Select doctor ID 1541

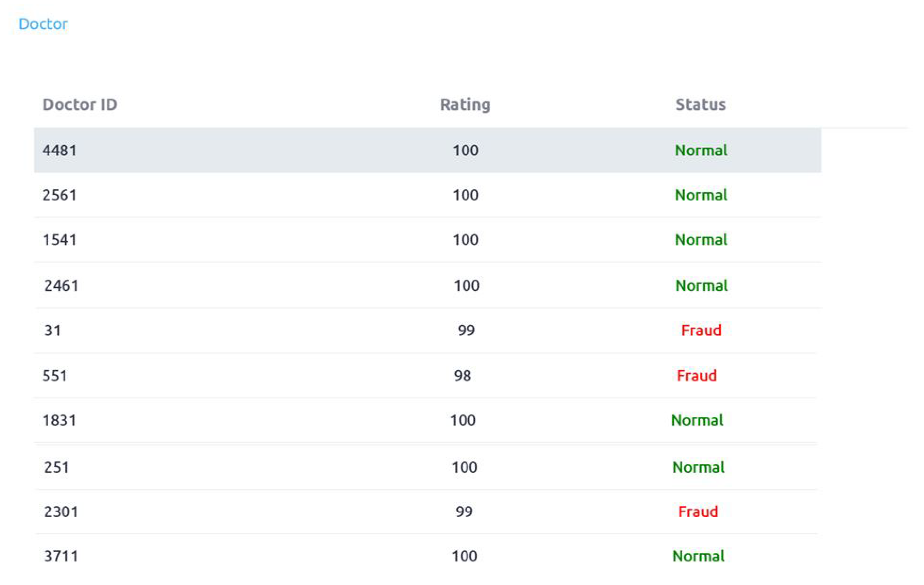[x=59, y=240]
